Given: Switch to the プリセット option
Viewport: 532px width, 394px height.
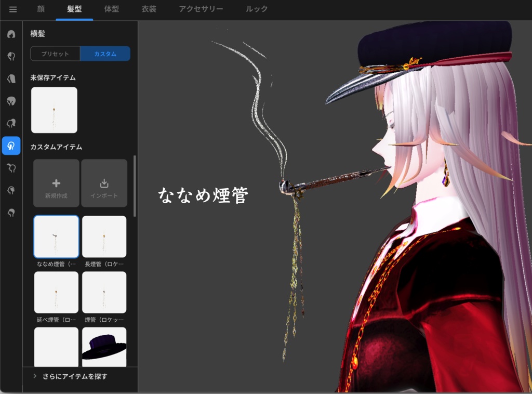Looking at the screenshot, I should pyautogui.click(x=55, y=54).
